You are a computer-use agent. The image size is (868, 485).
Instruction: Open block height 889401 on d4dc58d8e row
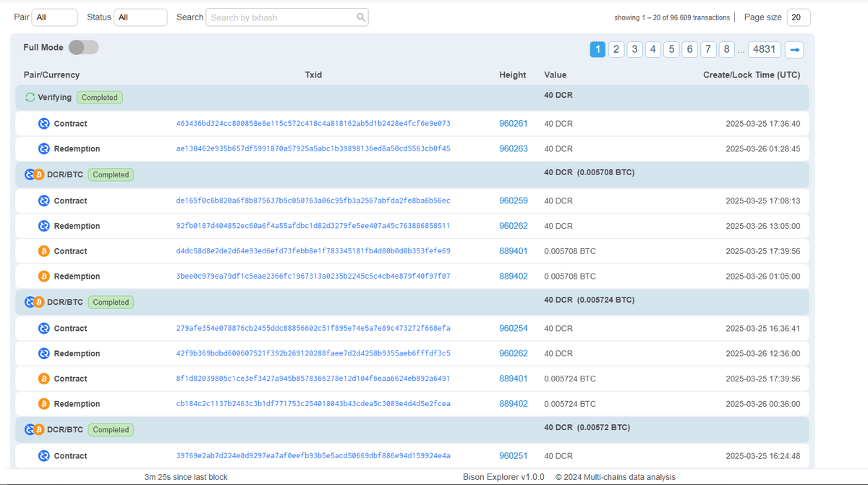pos(514,251)
